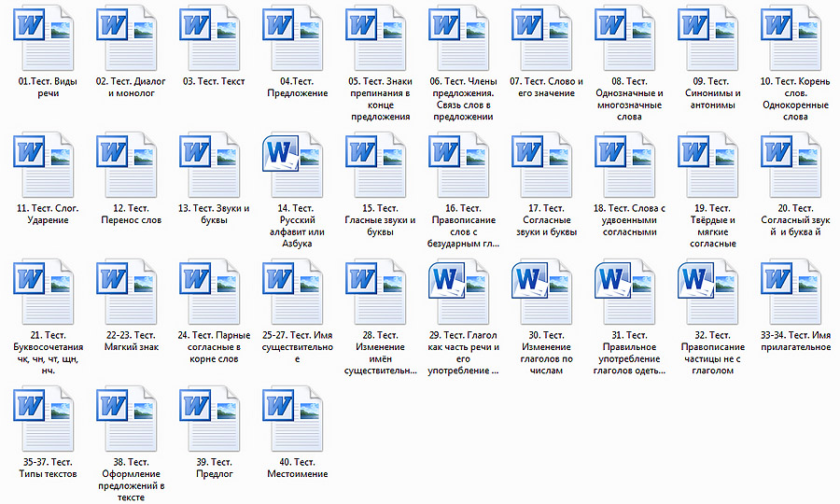This screenshot has width=840, height=504.
Task: Click the file name '04.Тест. Предложение'
Action: point(298,88)
